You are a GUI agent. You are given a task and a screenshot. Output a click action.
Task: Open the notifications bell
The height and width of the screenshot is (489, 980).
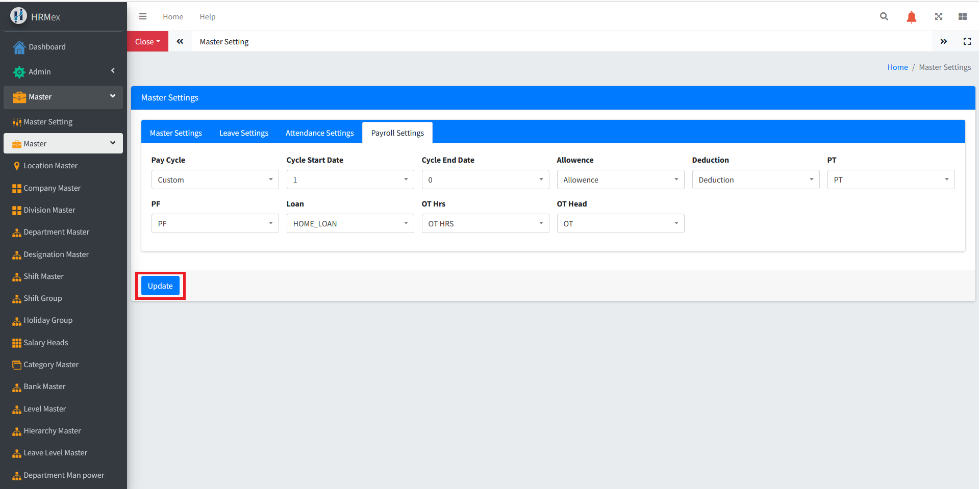[911, 17]
